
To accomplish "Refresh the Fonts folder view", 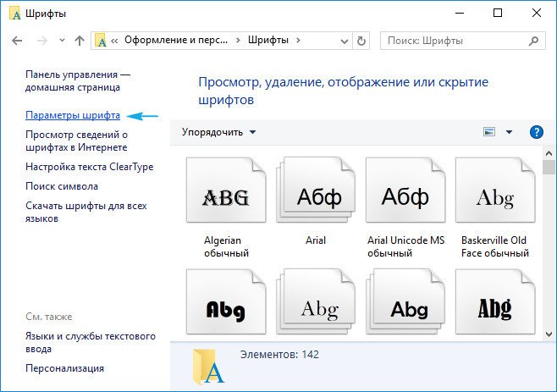I will click(x=361, y=41).
